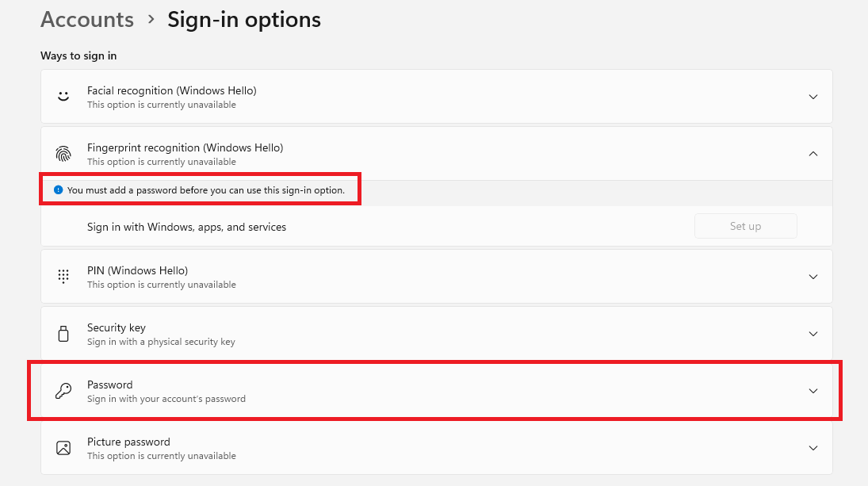
Task: Expand the Picture password section
Action: tap(813, 447)
